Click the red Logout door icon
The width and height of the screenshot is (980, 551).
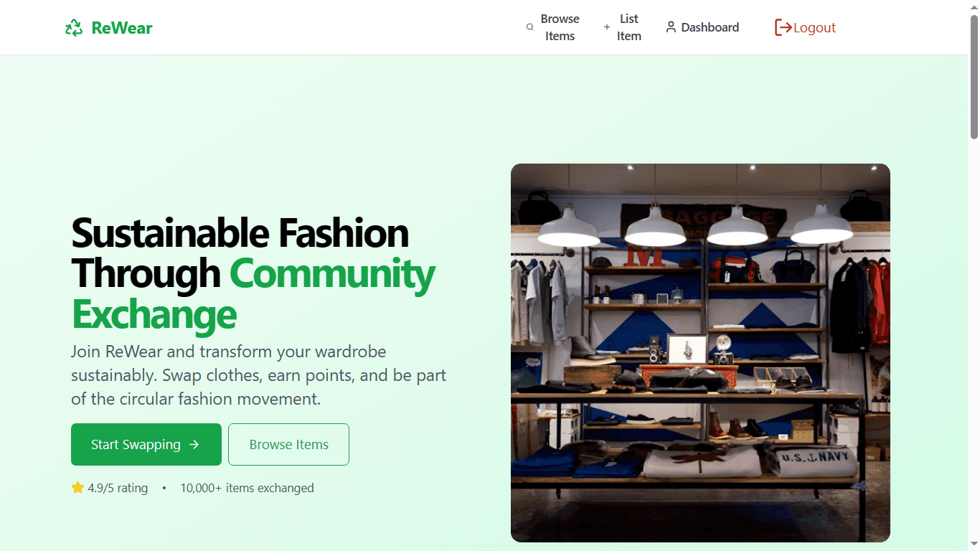[x=783, y=27]
